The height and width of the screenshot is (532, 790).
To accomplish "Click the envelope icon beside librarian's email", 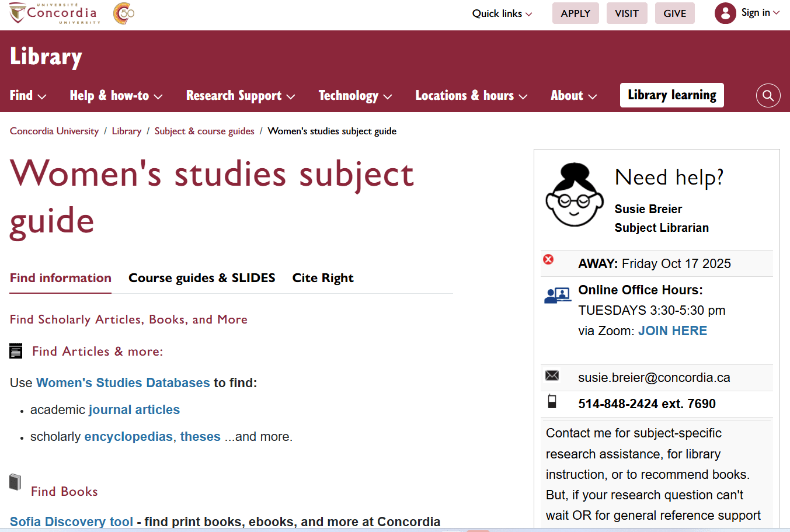I will [552, 375].
